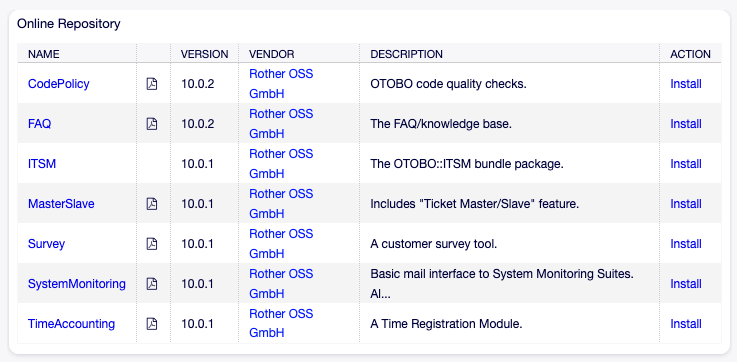This screenshot has height=362, width=737.
Task: Open the MasterSlave package link
Action: click(x=61, y=204)
